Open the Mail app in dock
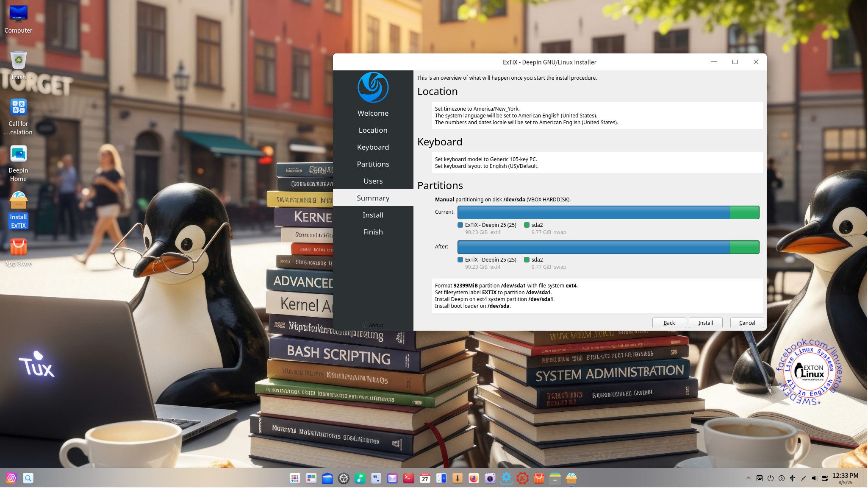Viewport: 868px width, 488px height. tap(392, 478)
